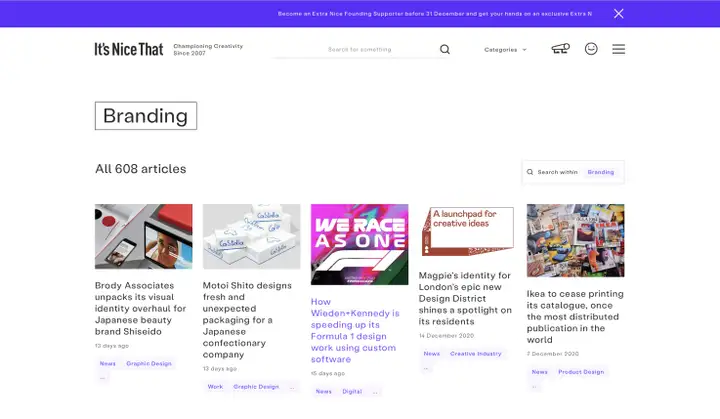720x419 pixels.
Task: Click '15 days ago' under Formula 1 article
Action: coord(328,374)
